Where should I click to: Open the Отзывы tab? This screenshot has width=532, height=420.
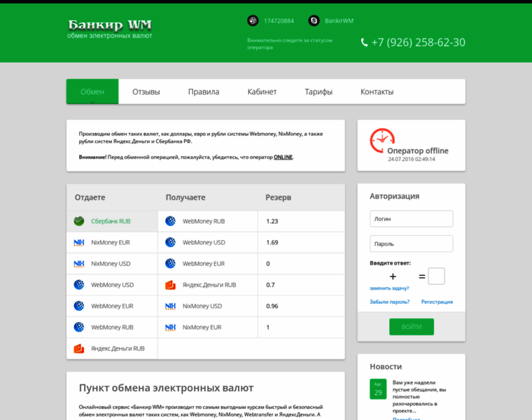(146, 92)
